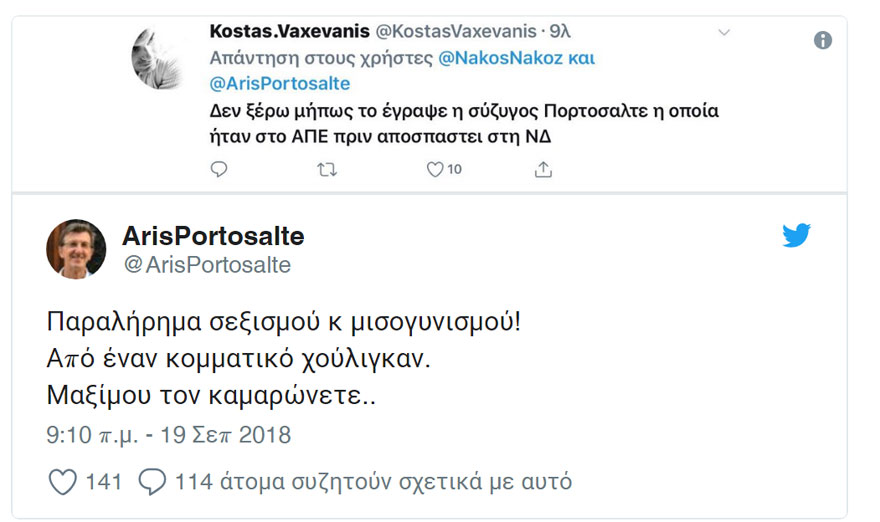Click ArisPortosalte's profile photo
The image size is (880, 522).
76,249
